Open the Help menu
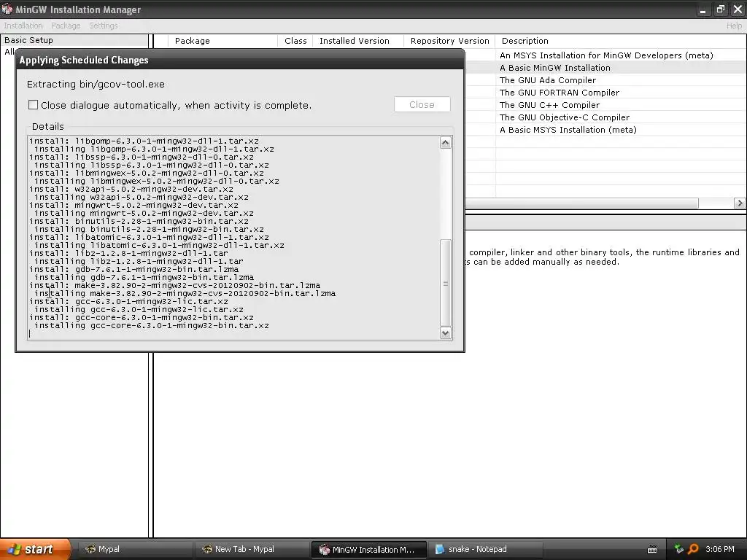747x560 pixels. point(734,26)
